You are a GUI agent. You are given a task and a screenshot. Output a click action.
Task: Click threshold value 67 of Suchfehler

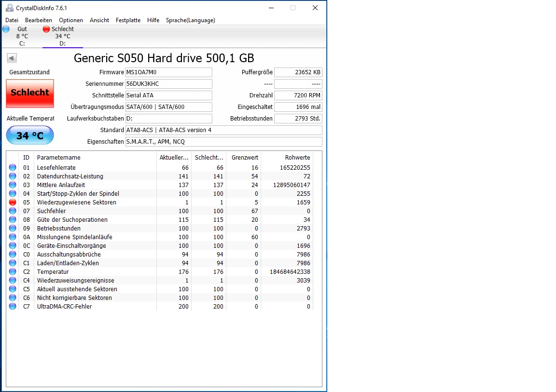coord(255,211)
